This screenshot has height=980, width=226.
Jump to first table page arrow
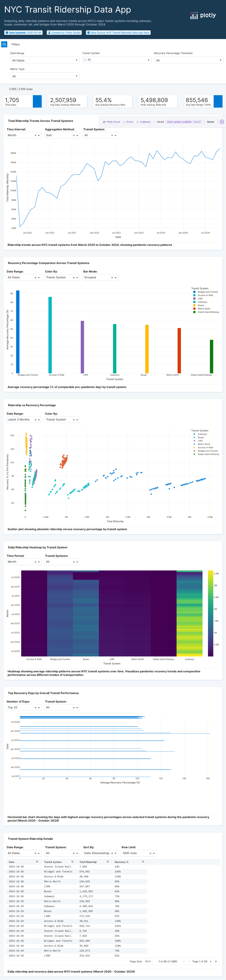(184, 961)
